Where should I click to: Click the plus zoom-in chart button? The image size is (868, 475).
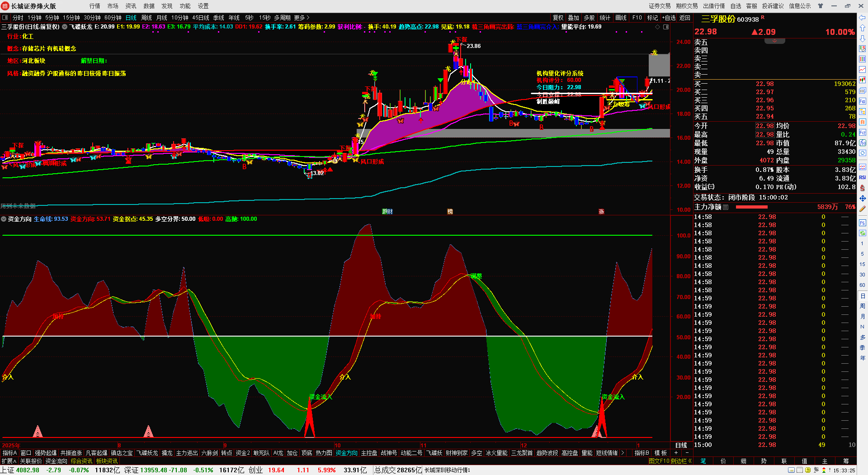676,453
